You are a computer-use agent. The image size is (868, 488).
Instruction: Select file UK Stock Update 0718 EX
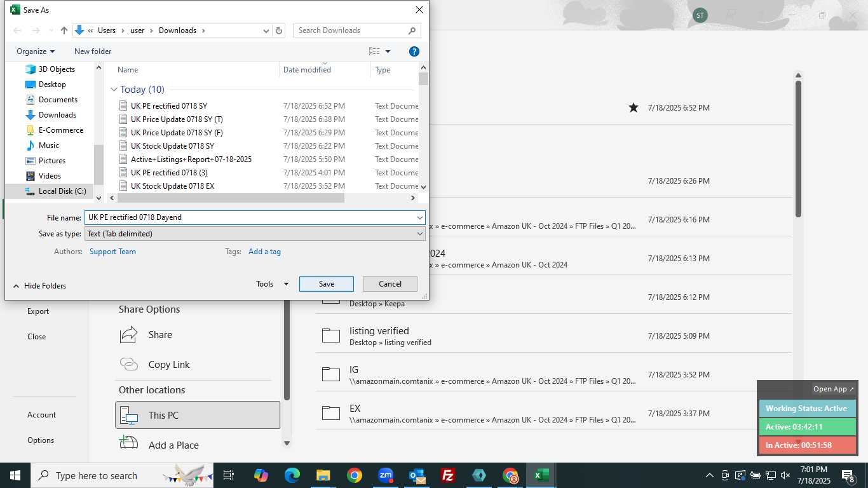[x=172, y=186]
